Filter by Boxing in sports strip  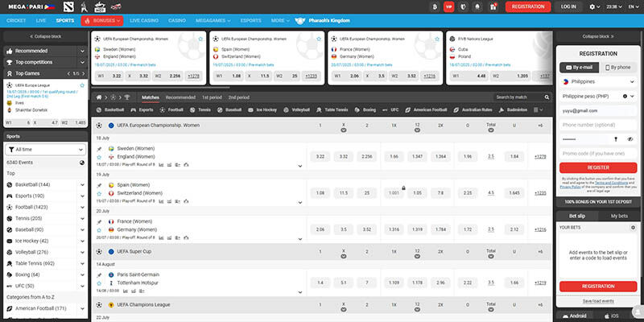365,110
